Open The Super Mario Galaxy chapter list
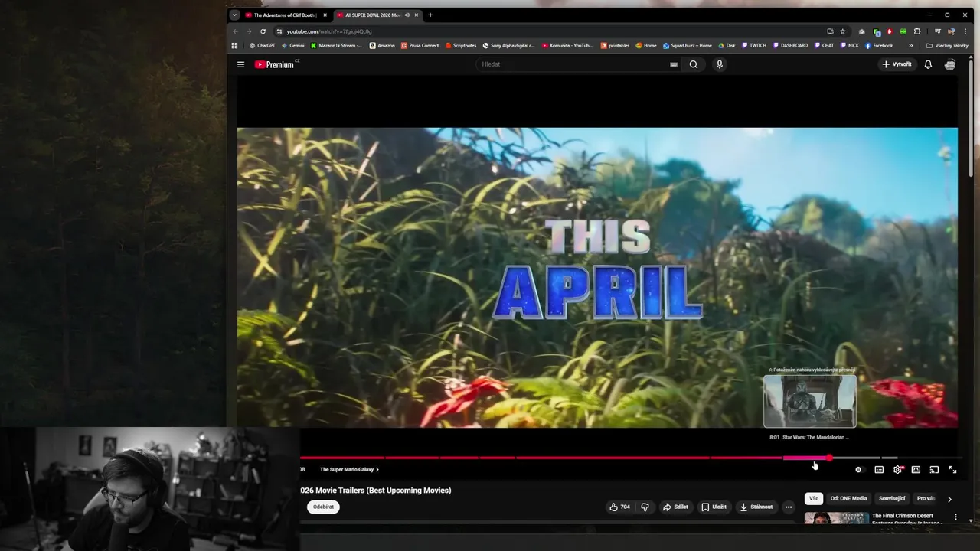980x551 pixels. [349, 469]
